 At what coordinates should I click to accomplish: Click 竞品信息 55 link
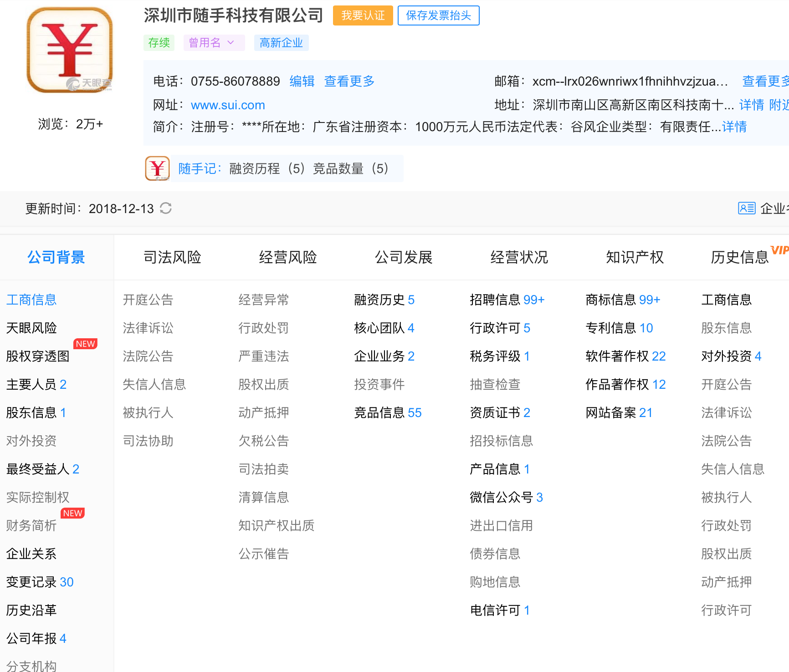[387, 412]
